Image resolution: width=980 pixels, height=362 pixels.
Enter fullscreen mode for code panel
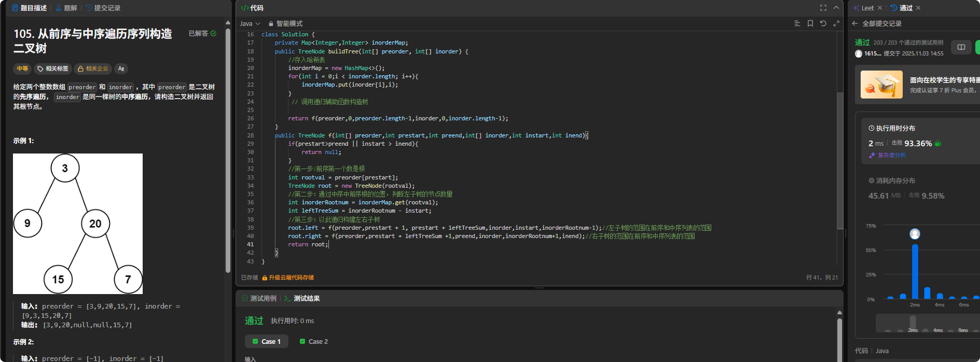(x=823, y=8)
